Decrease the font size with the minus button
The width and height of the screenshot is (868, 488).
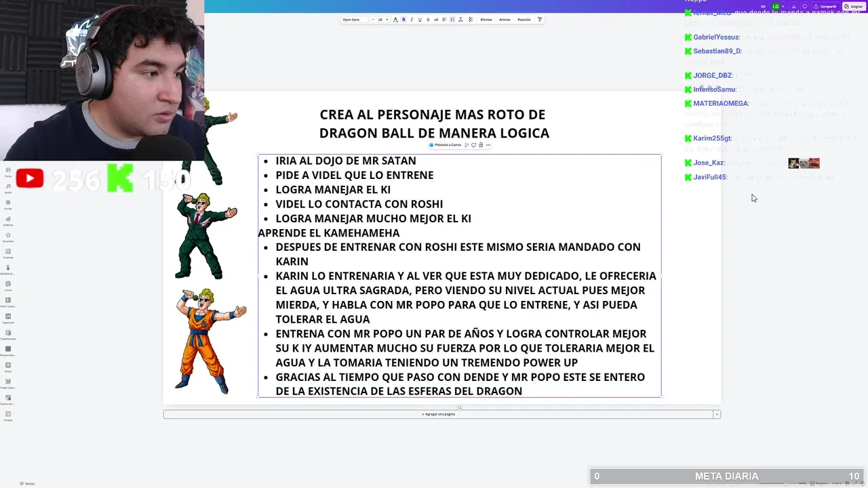pyautogui.click(x=373, y=20)
